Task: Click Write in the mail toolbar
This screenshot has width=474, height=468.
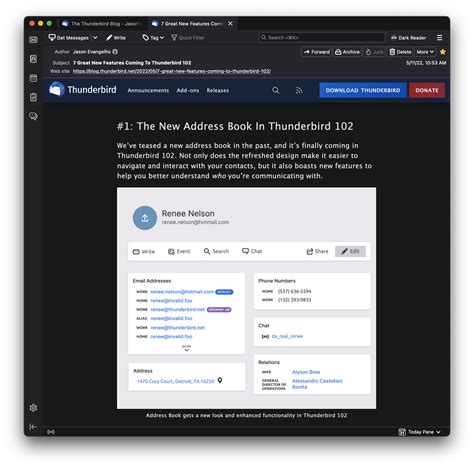Action: point(116,38)
